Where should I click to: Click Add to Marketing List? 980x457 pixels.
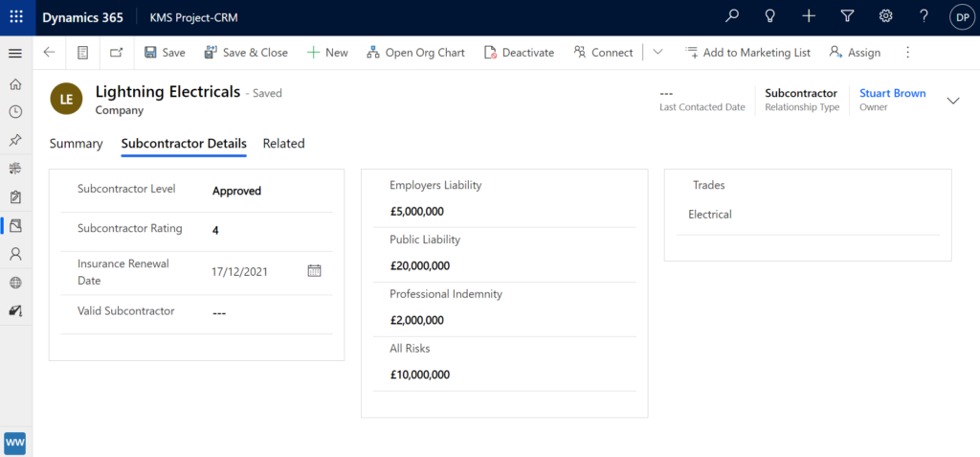[748, 53]
